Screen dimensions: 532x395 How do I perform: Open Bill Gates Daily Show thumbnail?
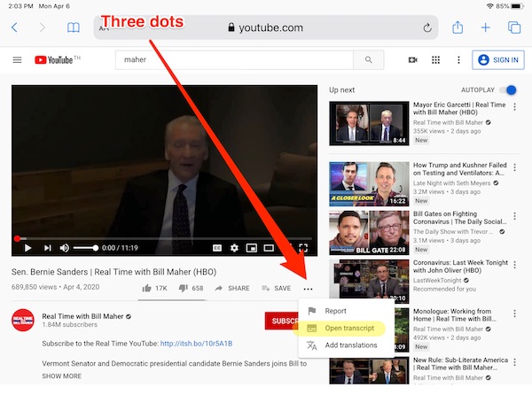pos(369,233)
